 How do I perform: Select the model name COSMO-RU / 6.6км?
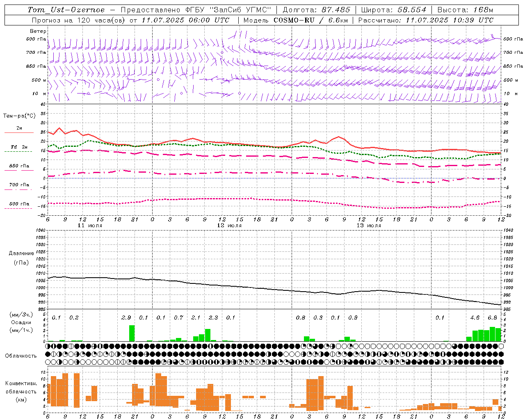[311, 20]
